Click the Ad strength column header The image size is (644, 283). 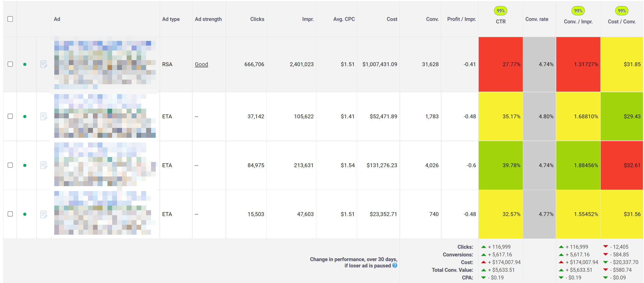208,19
